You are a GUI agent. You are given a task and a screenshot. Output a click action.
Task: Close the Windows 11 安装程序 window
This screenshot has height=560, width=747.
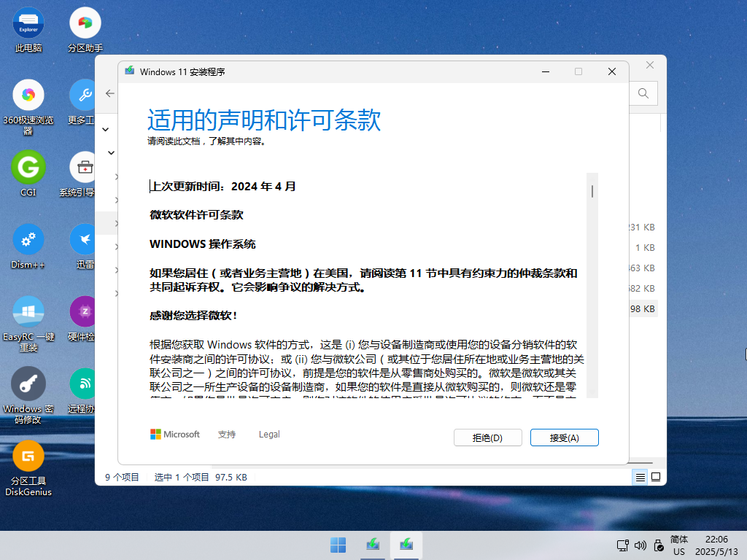pos(612,71)
